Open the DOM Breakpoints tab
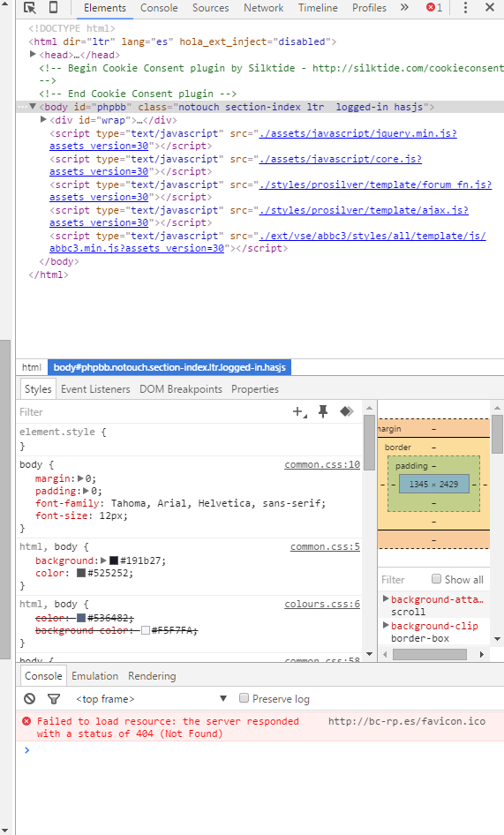 181,389
